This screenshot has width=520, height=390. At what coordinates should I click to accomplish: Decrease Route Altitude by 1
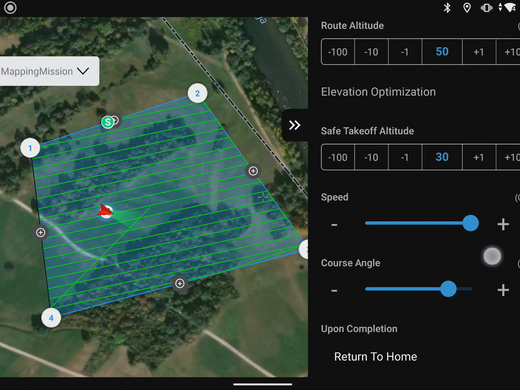pos(405,52)
